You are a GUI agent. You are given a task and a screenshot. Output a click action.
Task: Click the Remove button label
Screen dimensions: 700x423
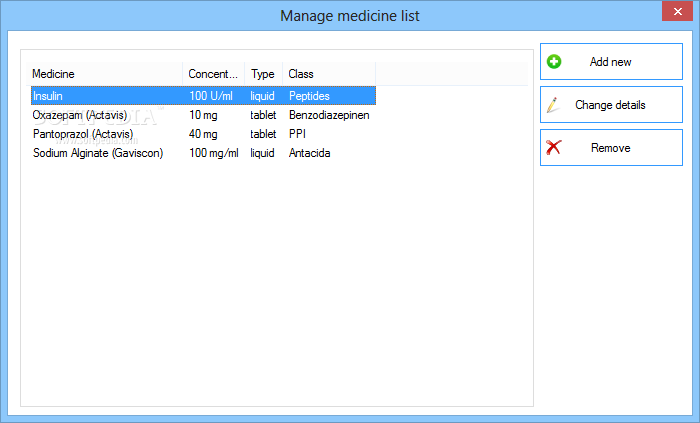click(610, 148)
